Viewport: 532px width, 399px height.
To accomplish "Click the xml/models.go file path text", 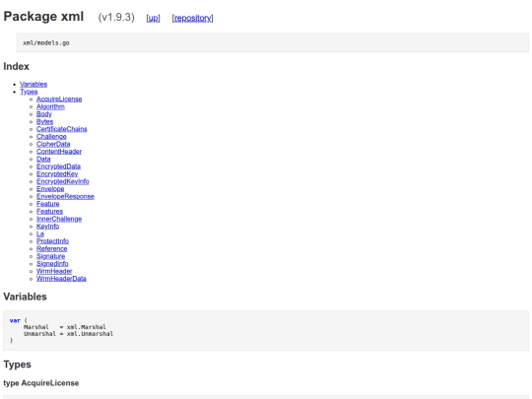I will pos(46,43).
